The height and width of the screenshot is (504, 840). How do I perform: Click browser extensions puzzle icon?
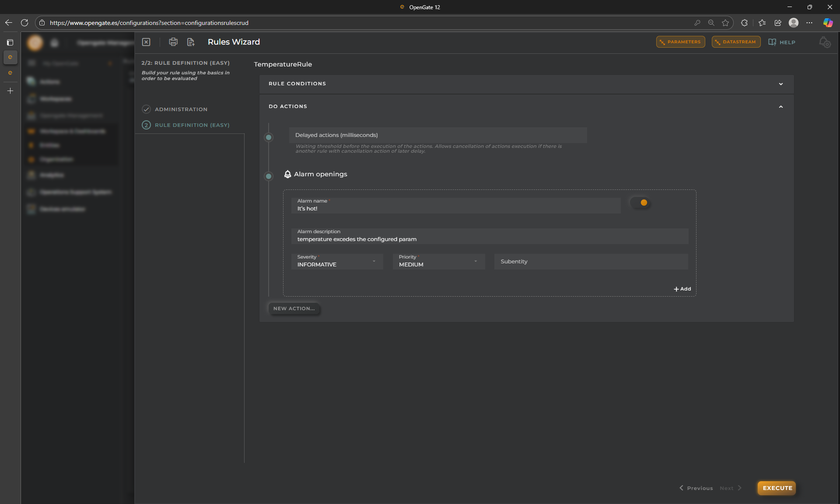pyautogui.click(x=744, y=23)
